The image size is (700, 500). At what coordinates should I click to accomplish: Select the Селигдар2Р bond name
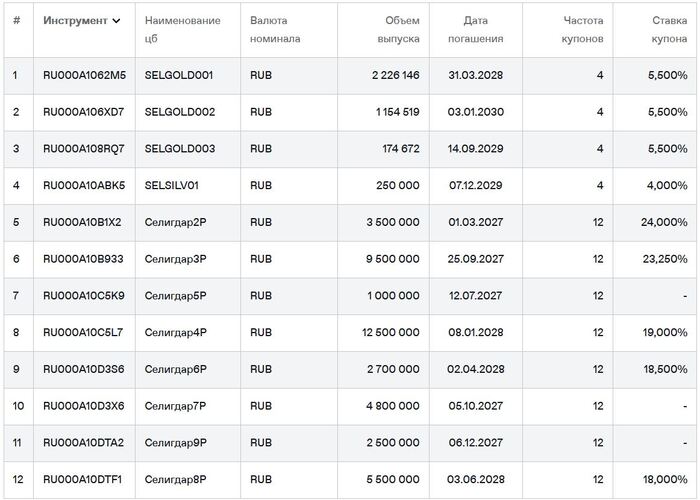(x=175, y=222)
